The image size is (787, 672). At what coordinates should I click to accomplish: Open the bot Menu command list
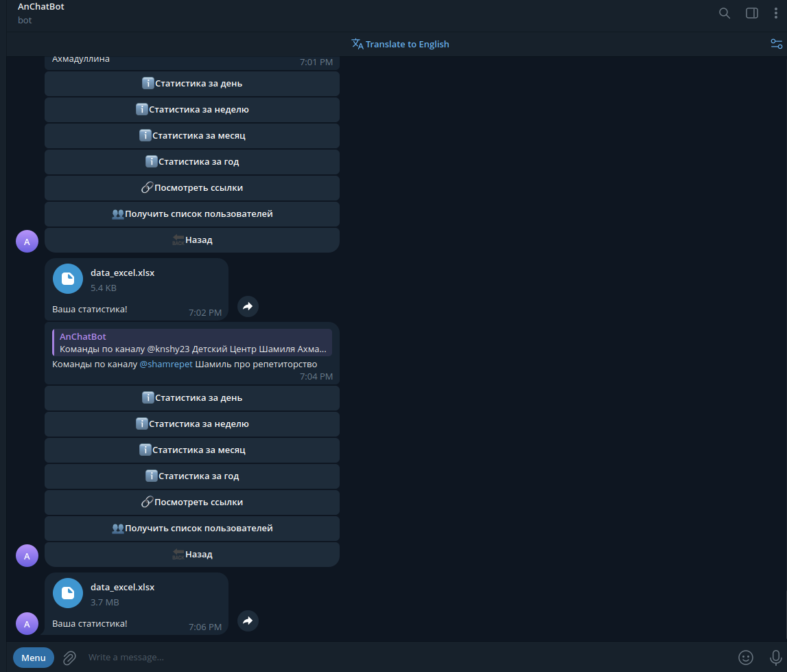(33, 657)
